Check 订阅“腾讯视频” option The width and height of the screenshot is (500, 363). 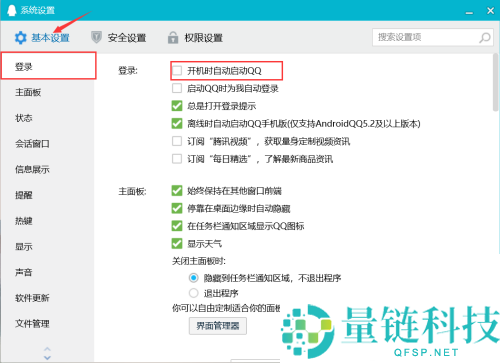[177, 141]
